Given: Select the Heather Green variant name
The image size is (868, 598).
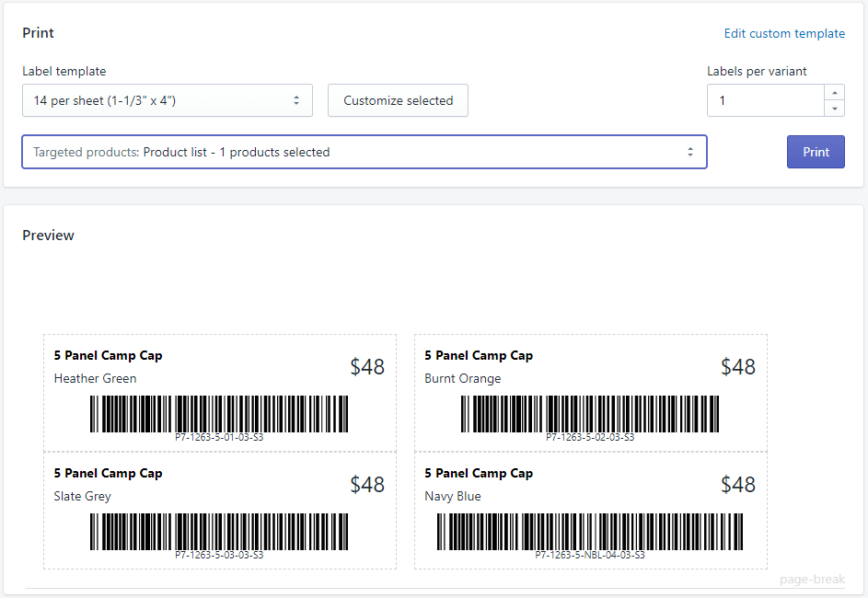Looking at the screenshot, I should (x=95, y=378).
